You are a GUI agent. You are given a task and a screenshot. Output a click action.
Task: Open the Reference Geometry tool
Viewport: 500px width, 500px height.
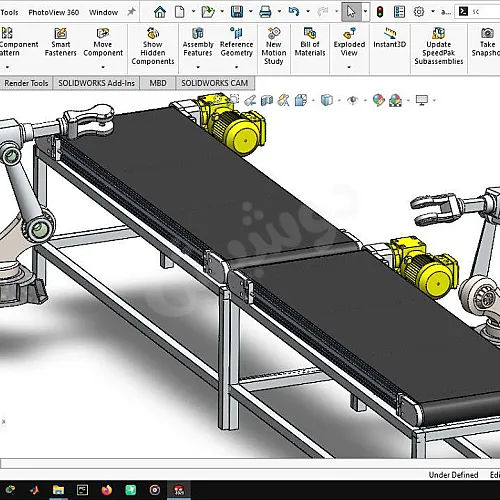(x=237, y=42)
